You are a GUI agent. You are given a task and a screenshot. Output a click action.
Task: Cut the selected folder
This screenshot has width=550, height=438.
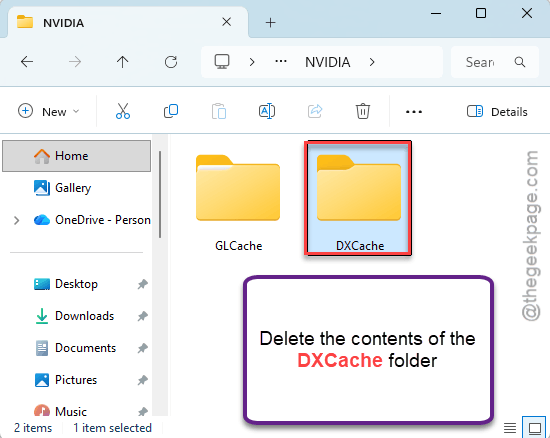pos(123,111)
